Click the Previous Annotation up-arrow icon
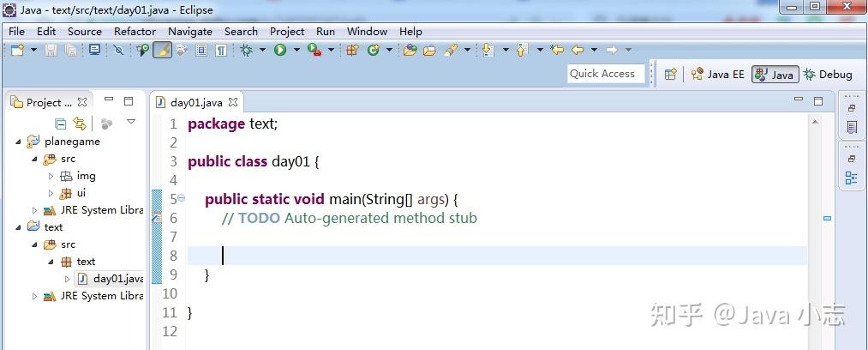868x350 pixels. pyautogui.click(x=522, y=51)
